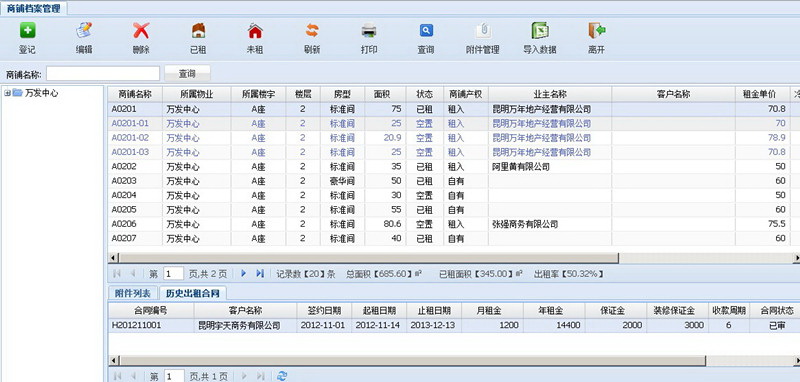The image size is (800, 382).
Task: Click the shop grid page number field
Action: point(173,274)
